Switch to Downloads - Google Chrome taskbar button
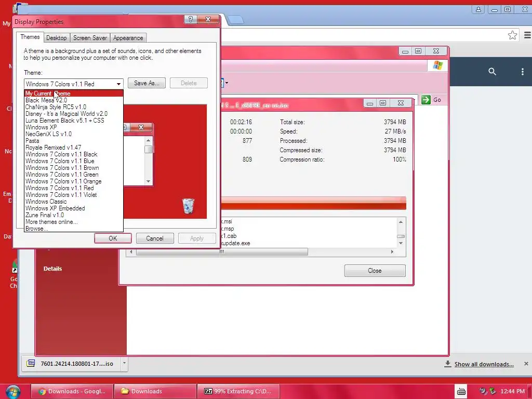This screenshot has height=399, width=532. tap(72, 391)
